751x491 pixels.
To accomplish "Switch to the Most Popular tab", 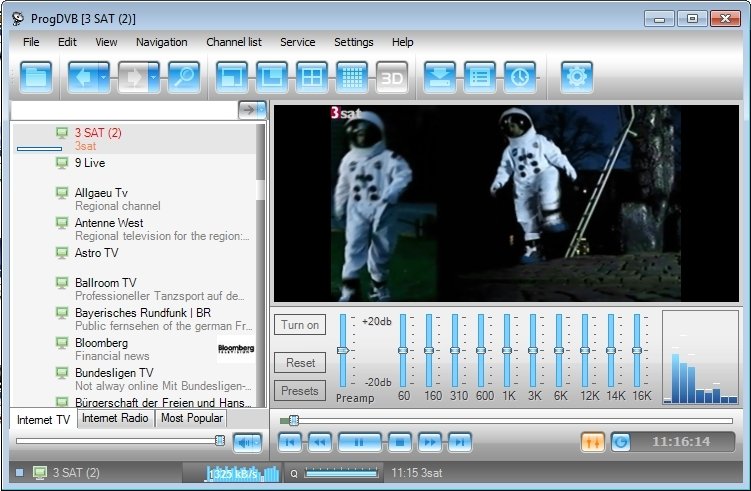I will click(x=192, y=418).
